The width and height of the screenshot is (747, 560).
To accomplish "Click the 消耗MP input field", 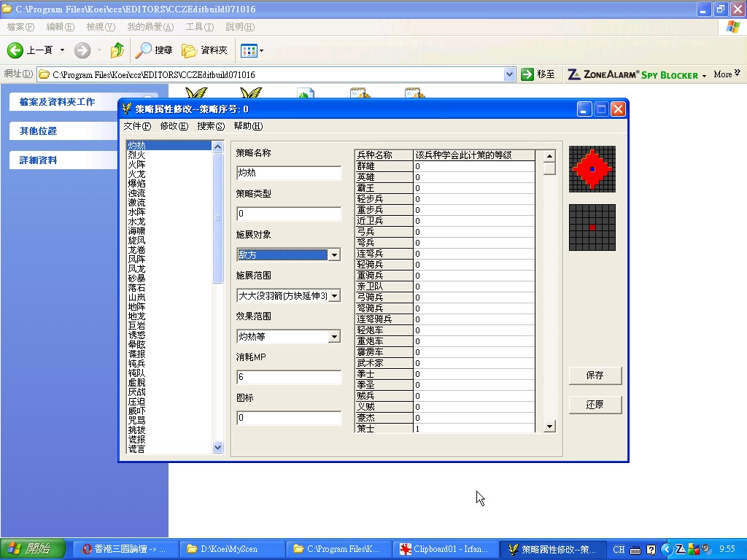I will pos(289,378).
